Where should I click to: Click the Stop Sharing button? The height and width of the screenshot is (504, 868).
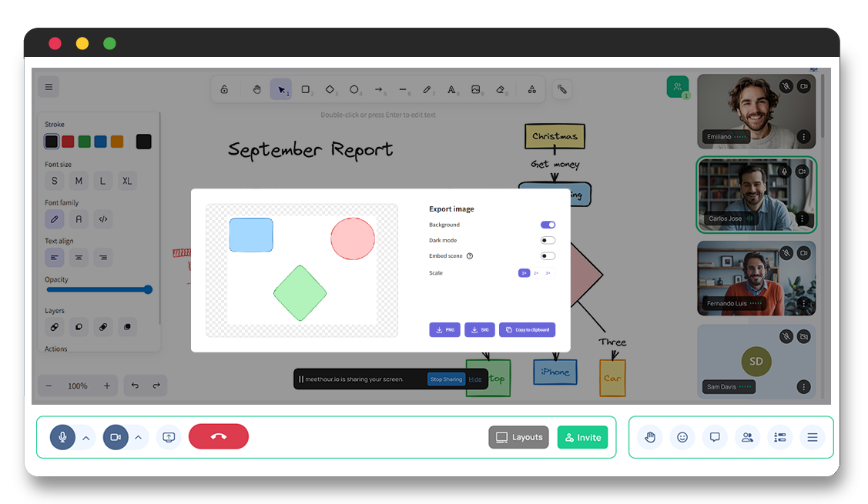tap(446, 379)
